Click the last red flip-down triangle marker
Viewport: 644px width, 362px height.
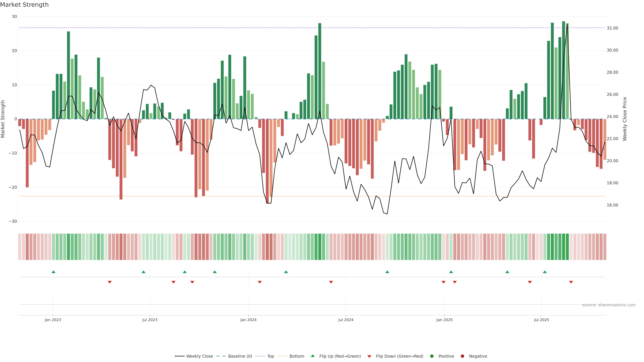[x=571, y=282]
